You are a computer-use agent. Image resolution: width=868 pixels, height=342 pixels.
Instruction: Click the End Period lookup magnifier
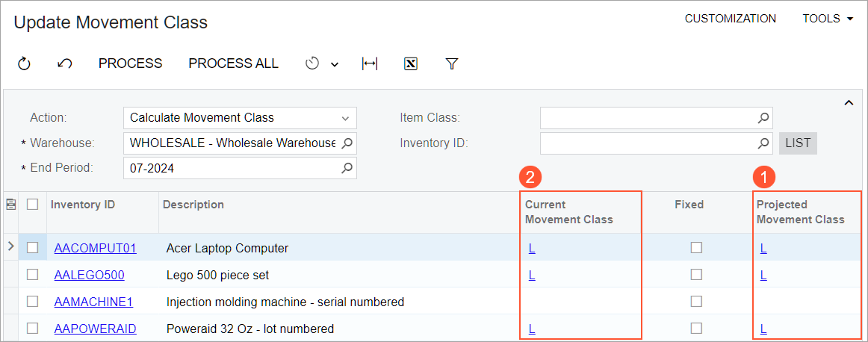347,168
